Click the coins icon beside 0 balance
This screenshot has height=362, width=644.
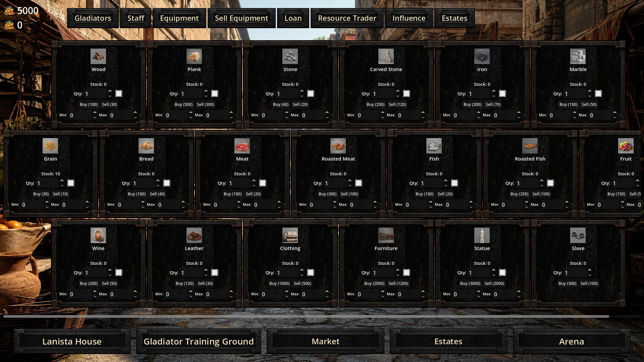click(x=9, y=25)
